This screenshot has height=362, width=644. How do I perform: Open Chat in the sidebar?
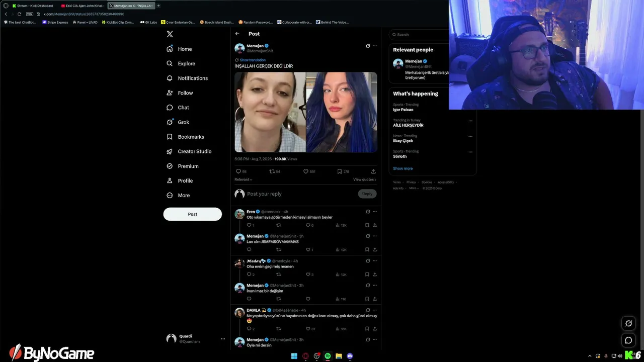point(178,108)
